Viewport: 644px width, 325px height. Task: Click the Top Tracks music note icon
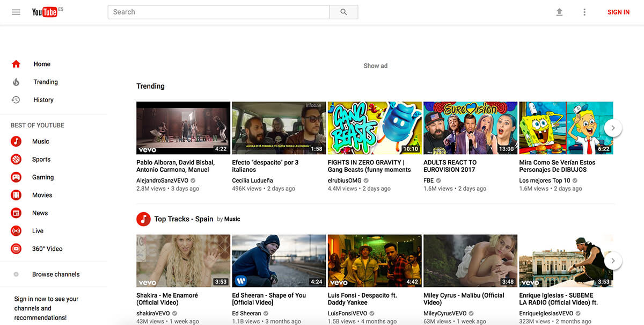pyautogui.click(x=143, y=219)
